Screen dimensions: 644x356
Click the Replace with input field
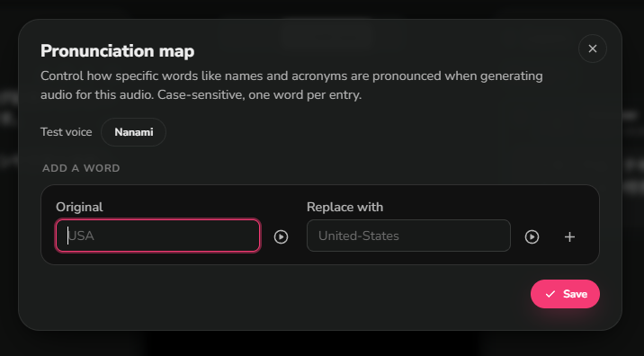pos(408,236)
